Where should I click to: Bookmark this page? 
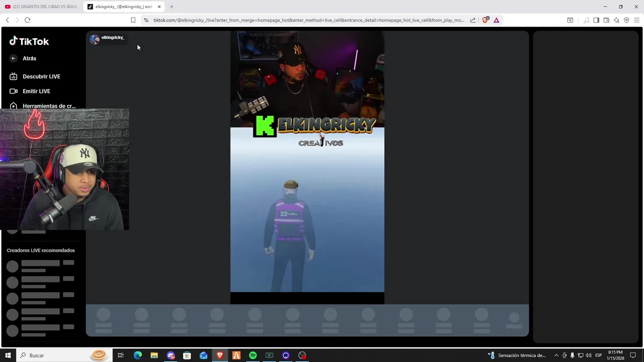coord(133,20)
